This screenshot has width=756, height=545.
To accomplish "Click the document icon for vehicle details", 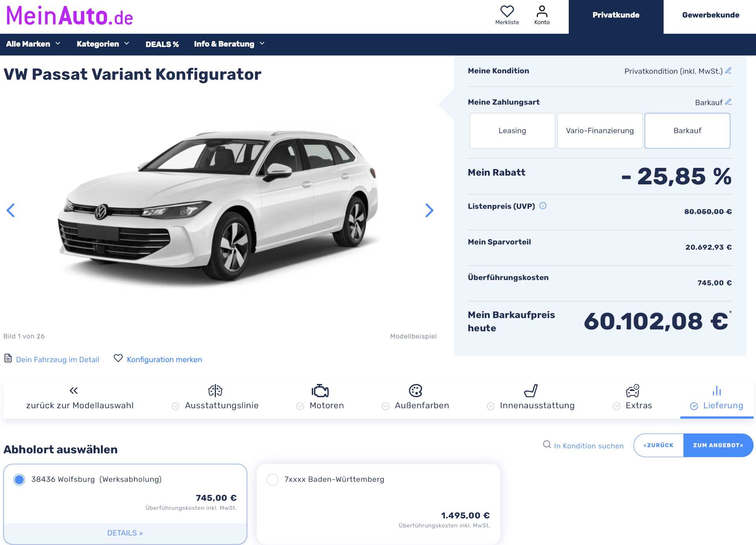I will coord(8,358).
